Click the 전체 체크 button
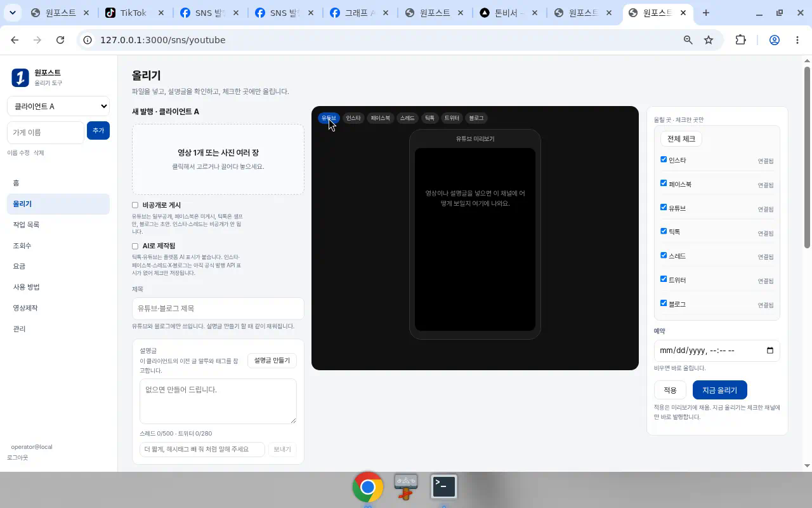The width and height of the screenshot is (812, 508). point(681,138)
